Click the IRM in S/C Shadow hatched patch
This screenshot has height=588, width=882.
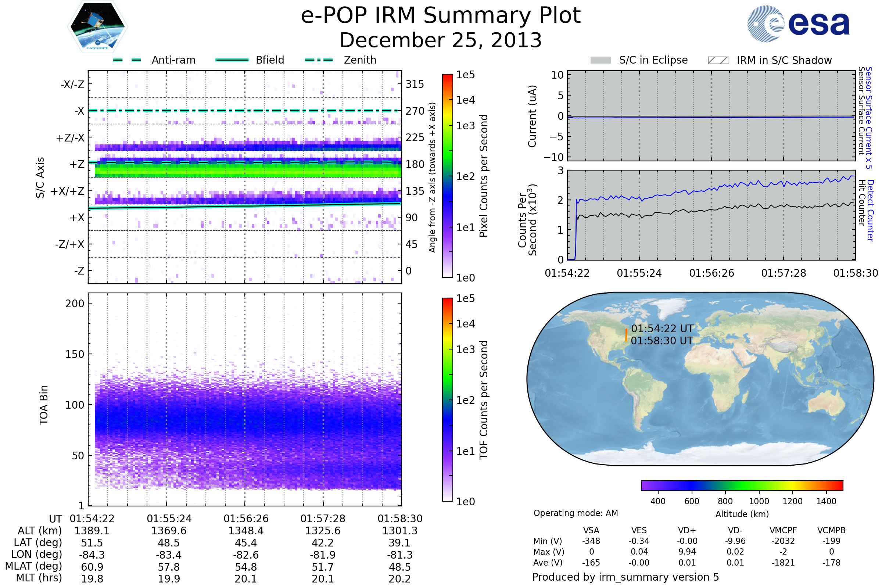coord(718,60)
